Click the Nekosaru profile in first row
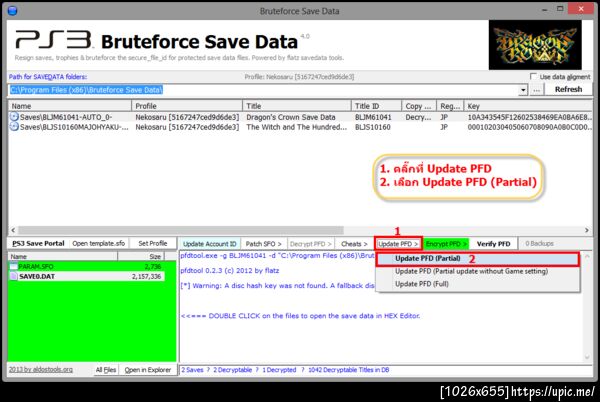This screenshot has width=600, height=402. (x=187, y=117)
